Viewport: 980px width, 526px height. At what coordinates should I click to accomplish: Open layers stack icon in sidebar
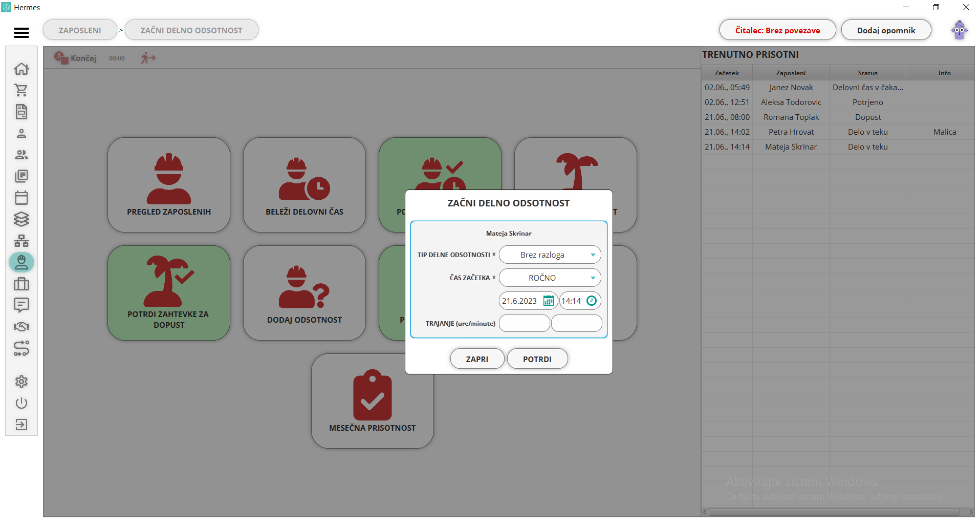click(21, 219)
